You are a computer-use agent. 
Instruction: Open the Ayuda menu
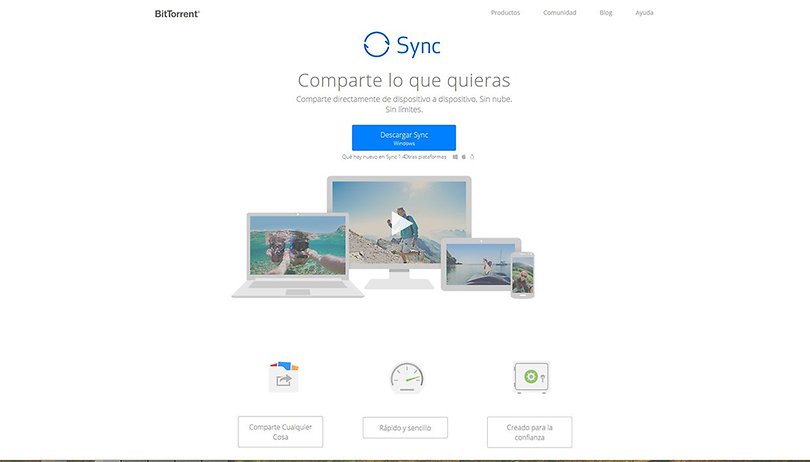[x=644, y=12]
